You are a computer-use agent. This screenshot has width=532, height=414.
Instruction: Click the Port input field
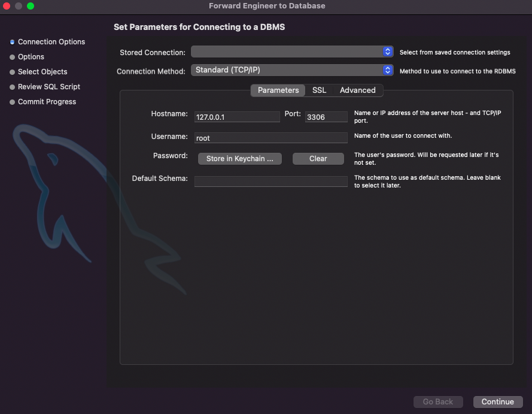tap(326, 117)
